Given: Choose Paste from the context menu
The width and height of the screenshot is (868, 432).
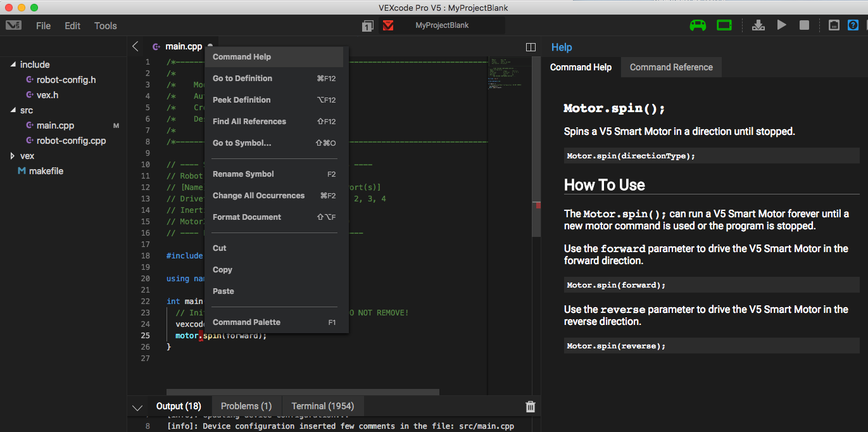Looking at the screenshot, I should point(274,291).
